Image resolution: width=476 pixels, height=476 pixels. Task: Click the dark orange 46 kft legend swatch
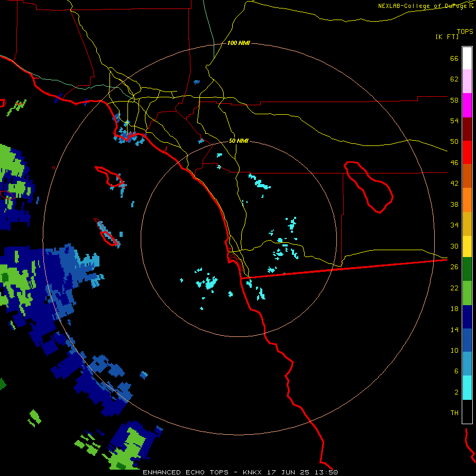(x=467, y=176)
